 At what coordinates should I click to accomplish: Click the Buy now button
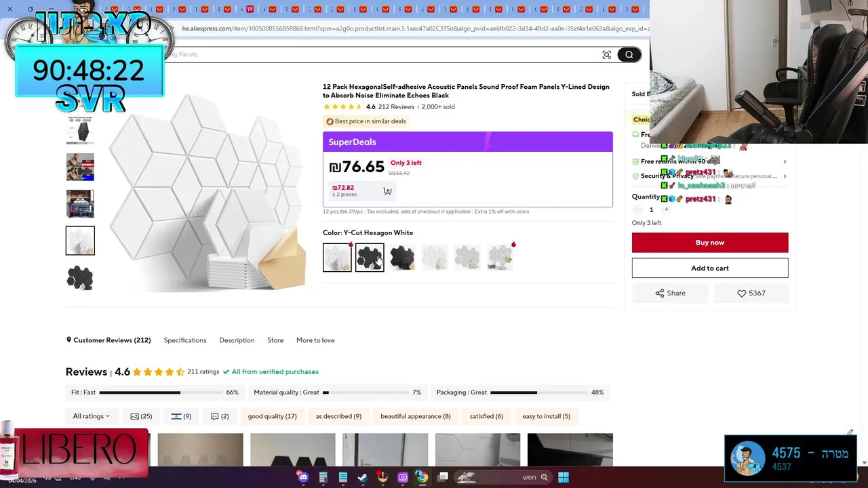tap(710, 243)
